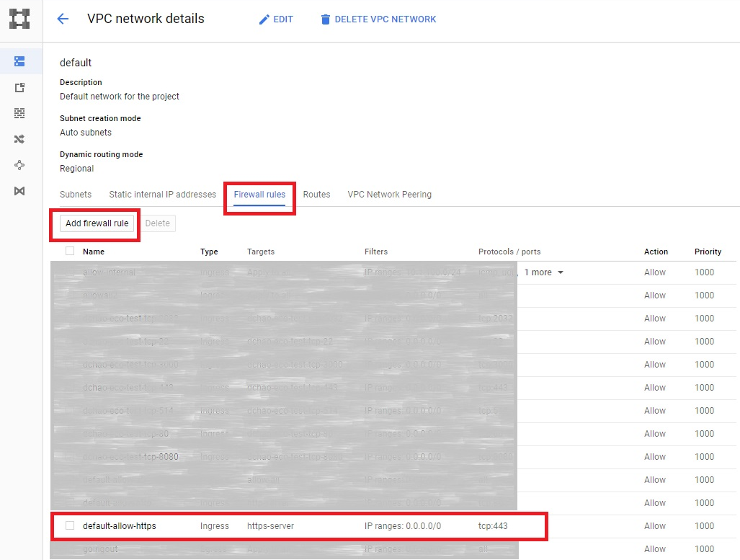Click the Targets column header
The image size is (740, 560).
click(261, 252)
